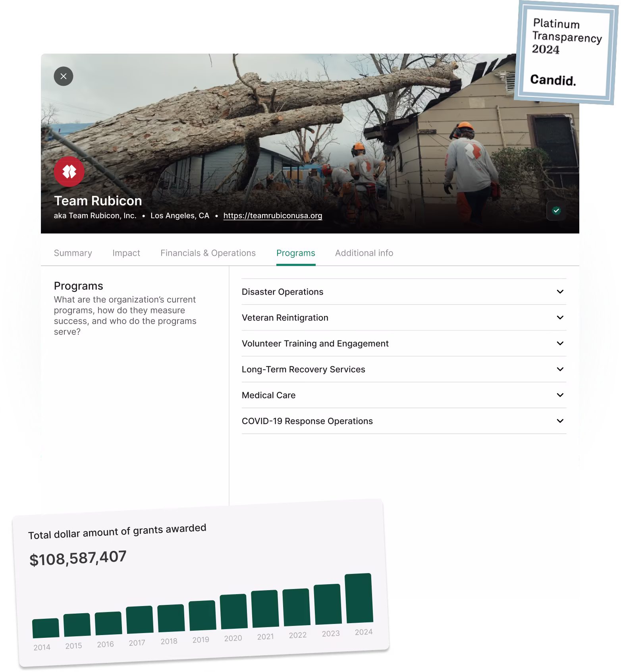Click Volunteer Training and Engagement title
621x672 pixels.
(x=315, y=344)
